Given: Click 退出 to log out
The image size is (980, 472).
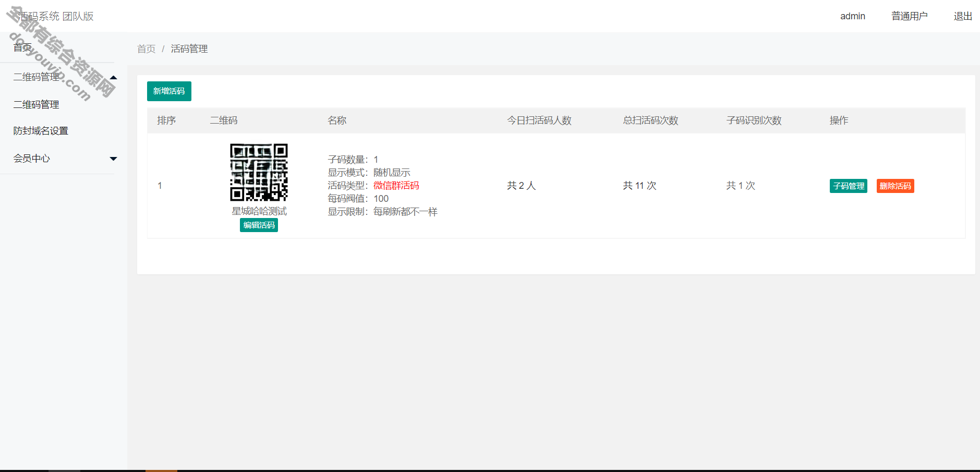Looking at the screenshot, I should click(963, 16).
